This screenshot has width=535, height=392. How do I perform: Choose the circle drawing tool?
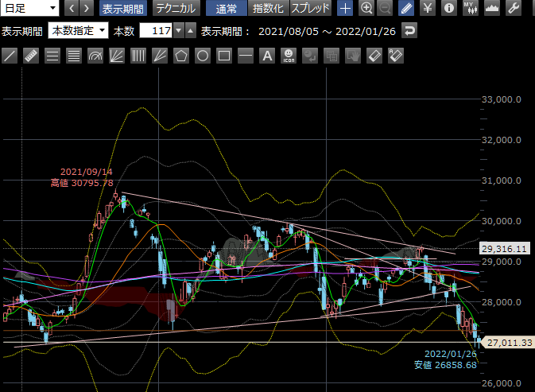(x=203, y=56)
